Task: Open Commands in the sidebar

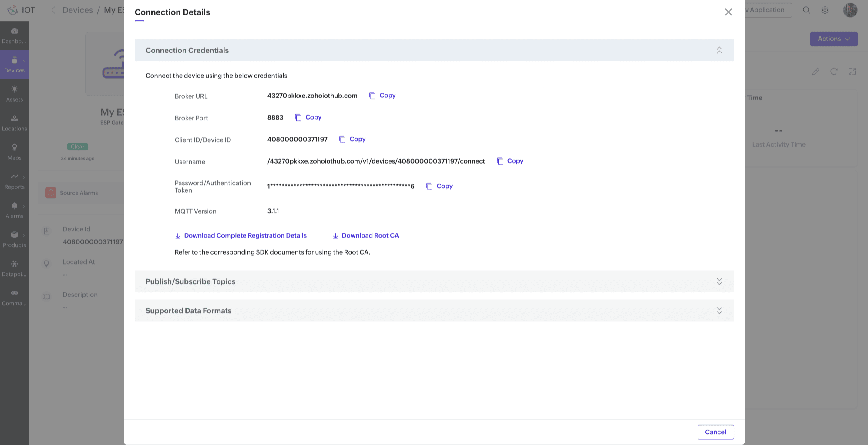Action: pyautogui.click(x=14, y=298)
